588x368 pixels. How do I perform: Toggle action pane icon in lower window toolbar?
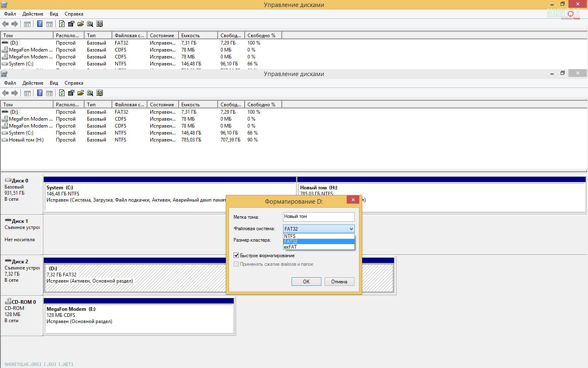pyautogui.click(x=49, y=93)
